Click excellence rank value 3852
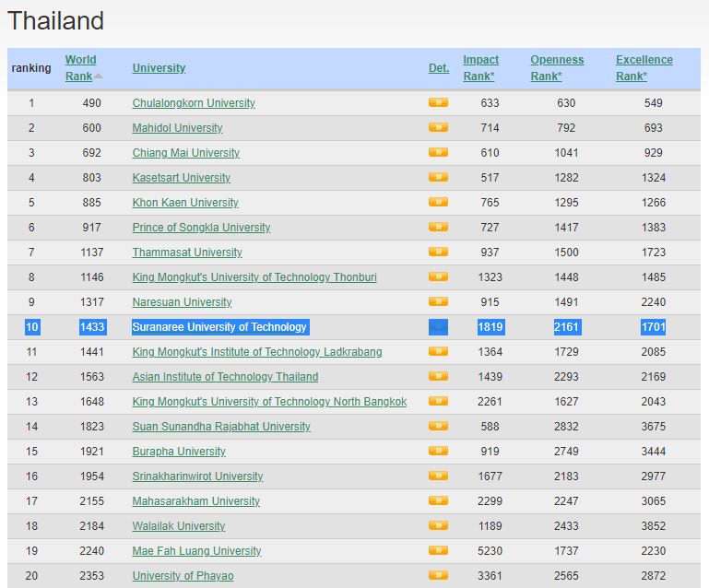The width and height of the screenshot is (709, 588). coord(654,526)
